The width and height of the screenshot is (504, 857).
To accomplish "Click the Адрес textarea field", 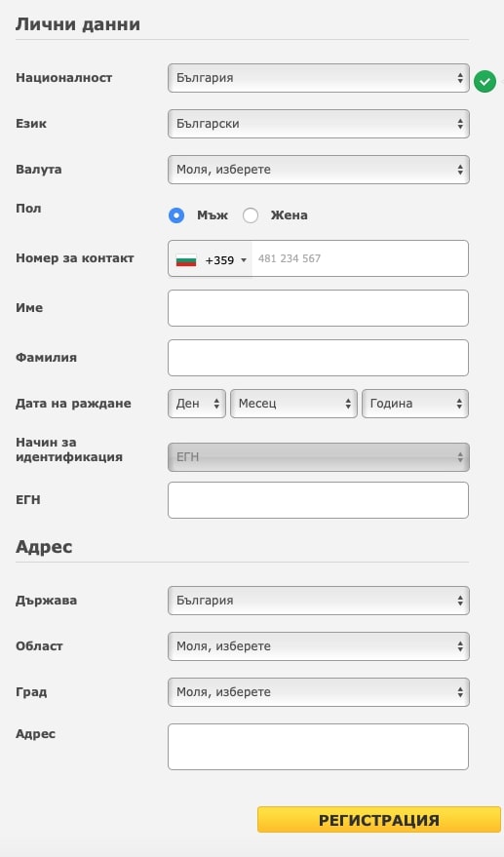I will click(318, 747).
